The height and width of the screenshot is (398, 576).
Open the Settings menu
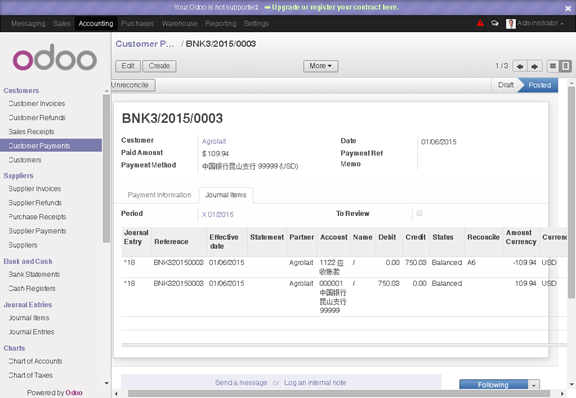(256, 24)
